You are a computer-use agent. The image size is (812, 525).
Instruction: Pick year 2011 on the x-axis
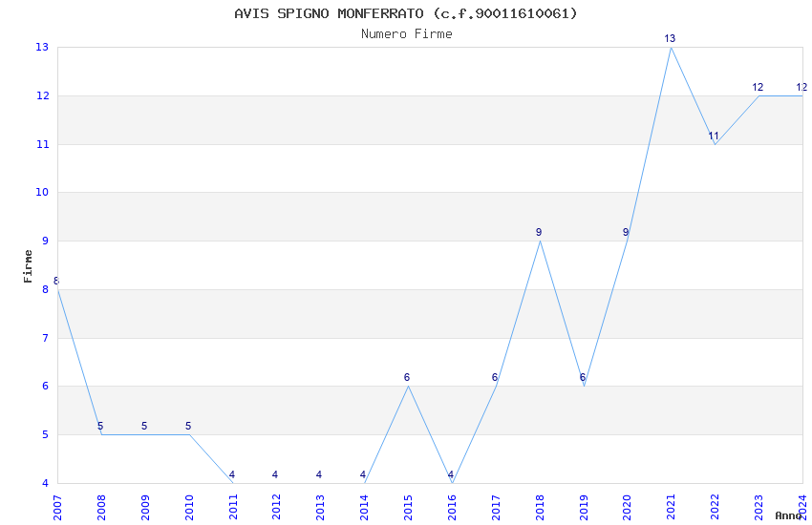[x=233, y=508]
